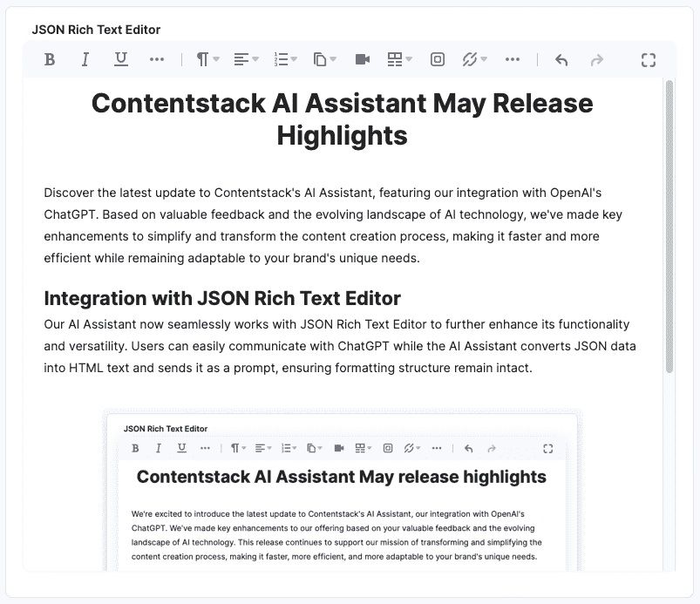Toggle bold formatting in main toolbar
Viewport: 700px width, 604px height.
(x=50, y=59)
